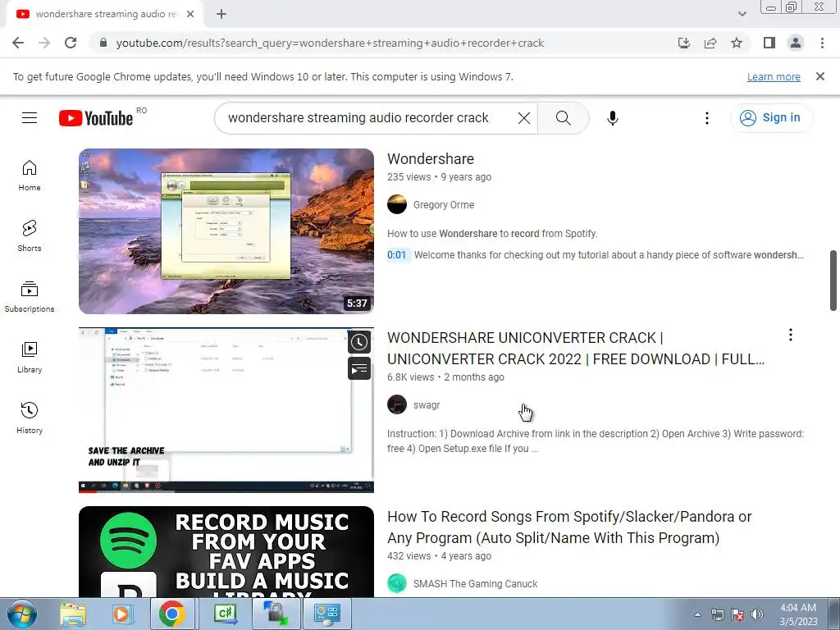This screenshot has width=840, height=630.
Task: Switch to Chrome in the taskbar
Action: (x=171, y=614)
